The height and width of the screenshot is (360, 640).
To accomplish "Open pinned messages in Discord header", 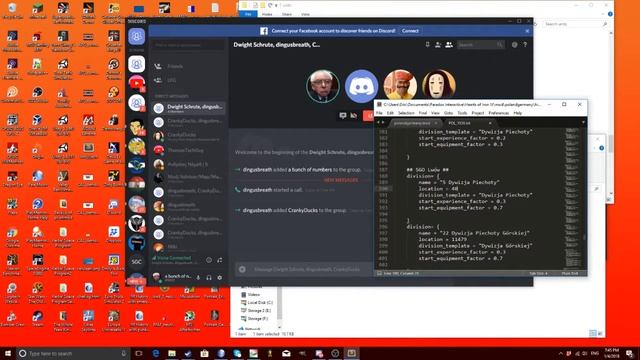I will click(427, 44).
